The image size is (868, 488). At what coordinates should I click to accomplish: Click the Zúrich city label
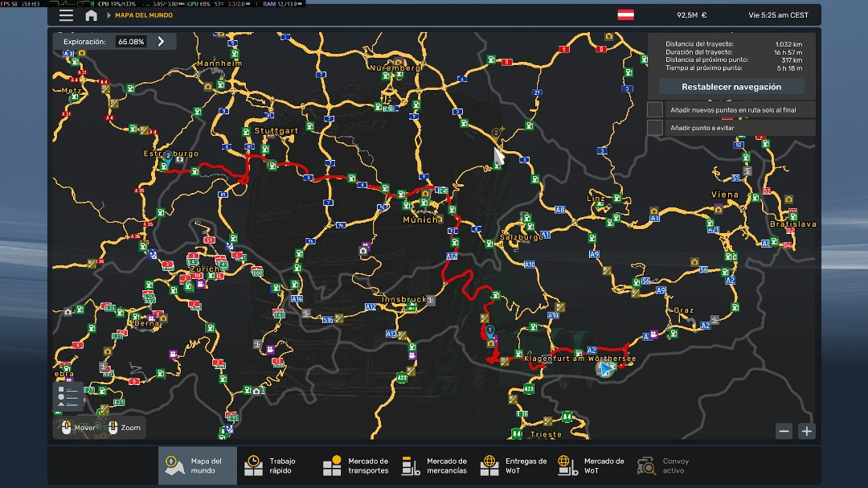point(204,269)
